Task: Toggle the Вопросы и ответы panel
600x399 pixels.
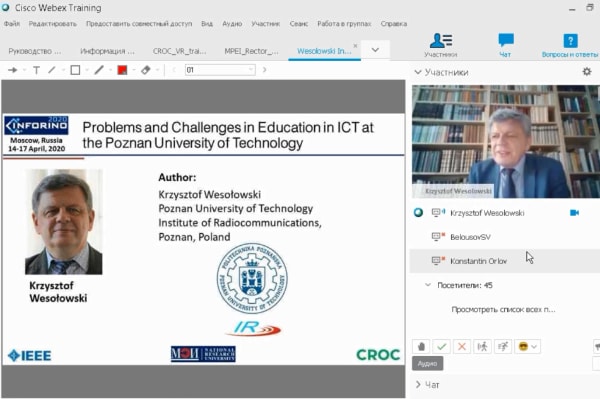Action: 570,45
